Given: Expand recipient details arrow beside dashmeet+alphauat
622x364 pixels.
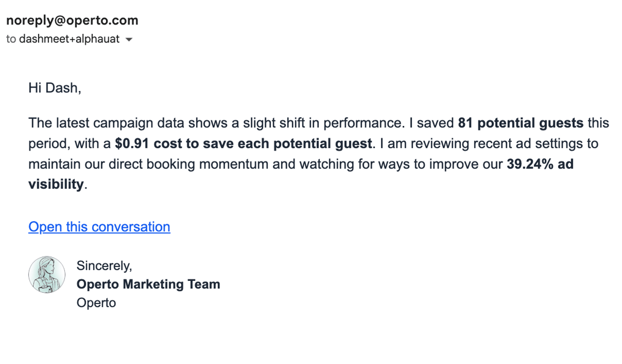Looking at the screenshot, I should (129, 40).
